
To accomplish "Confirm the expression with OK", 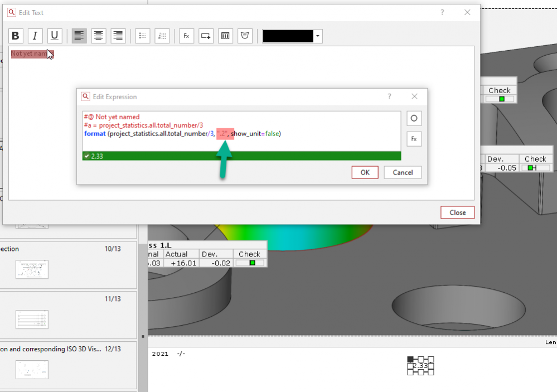I will click(x=365, y=172).
